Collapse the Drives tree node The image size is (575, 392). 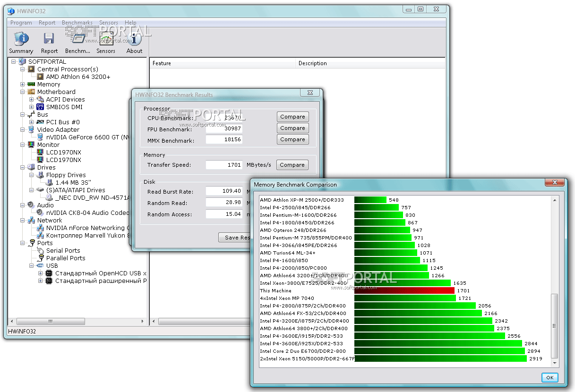tap(23, 167)
